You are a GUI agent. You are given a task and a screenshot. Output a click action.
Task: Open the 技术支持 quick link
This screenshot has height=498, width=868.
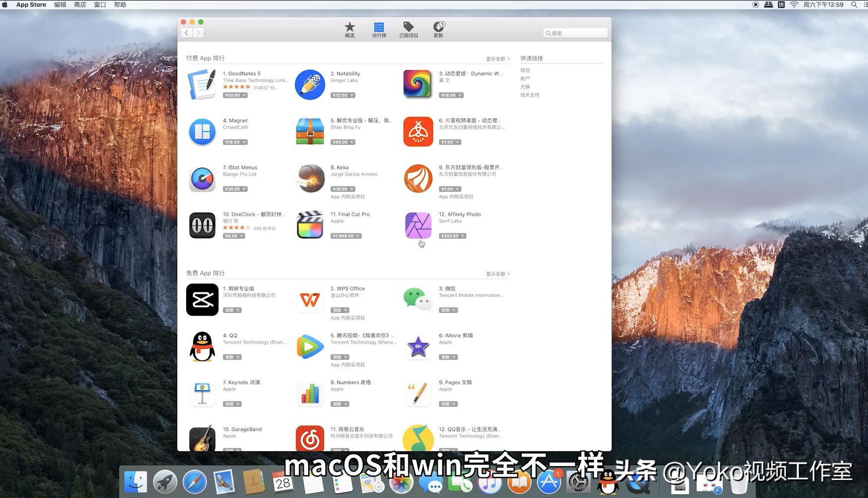click(530, 95)
